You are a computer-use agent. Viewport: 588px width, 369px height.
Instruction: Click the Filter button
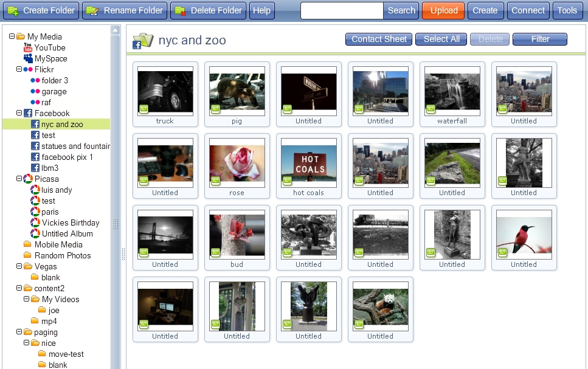coord(540,39)
